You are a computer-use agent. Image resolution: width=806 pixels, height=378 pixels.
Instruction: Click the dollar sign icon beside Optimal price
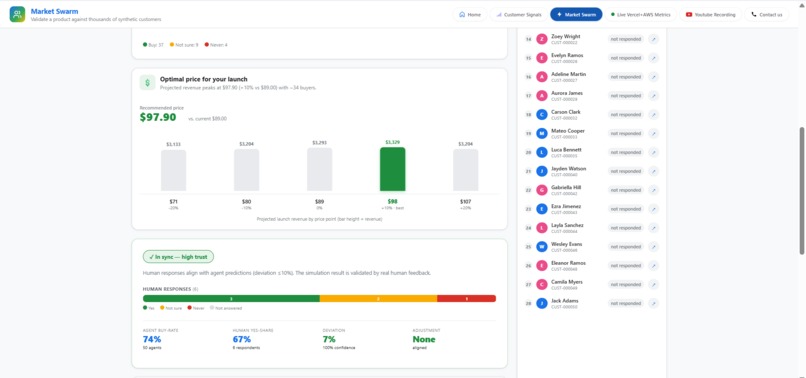[148, 83]
